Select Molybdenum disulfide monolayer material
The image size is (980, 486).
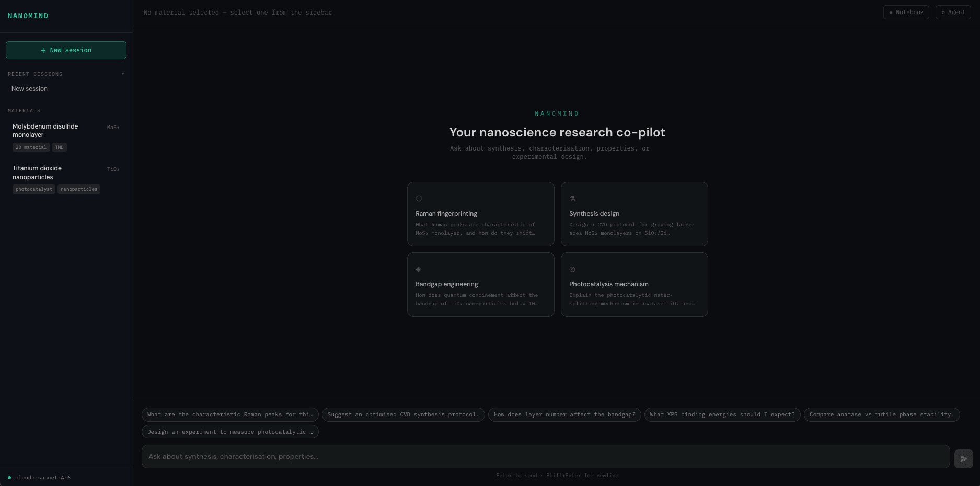point(46,131)
